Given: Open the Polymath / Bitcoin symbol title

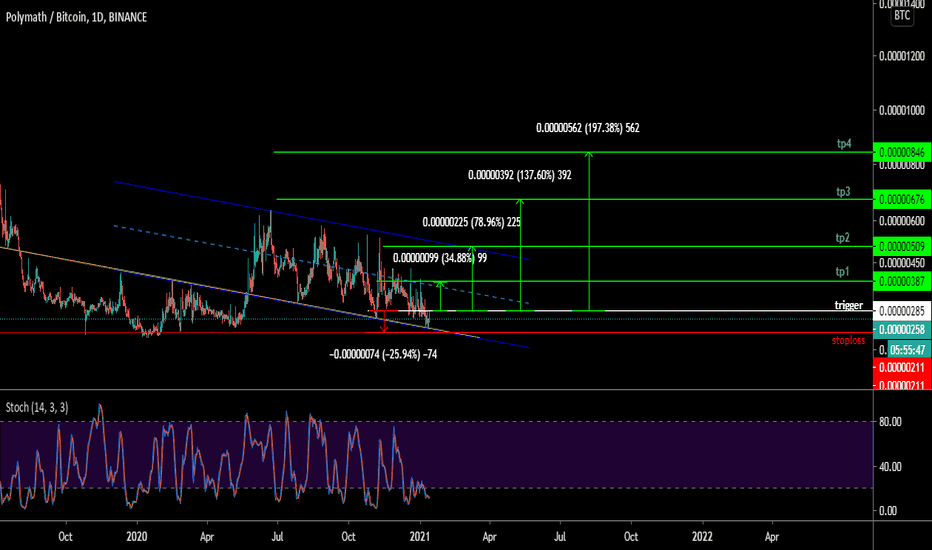Looking at the screenshot, I should [76, 17].
